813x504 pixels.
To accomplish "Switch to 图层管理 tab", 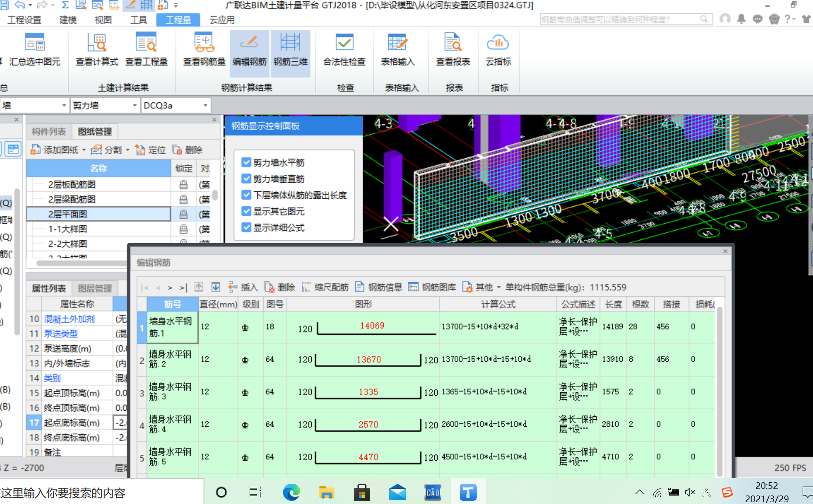I will 95,288.
